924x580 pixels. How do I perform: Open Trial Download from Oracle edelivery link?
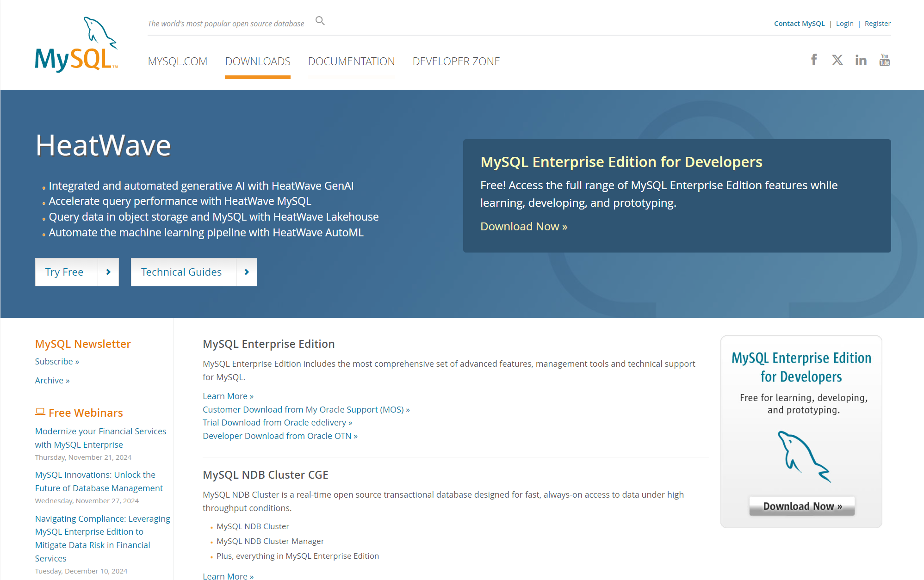click(x=277, y=423)
